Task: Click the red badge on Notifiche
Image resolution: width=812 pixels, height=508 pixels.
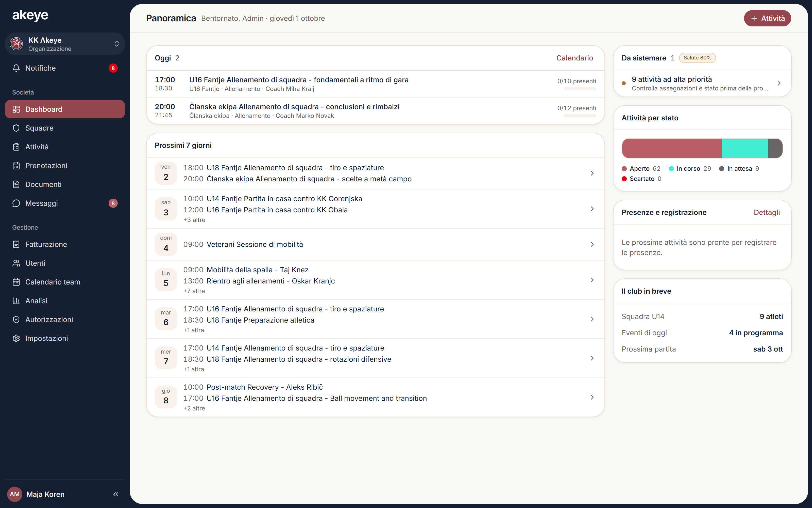Action: point(113,68)
